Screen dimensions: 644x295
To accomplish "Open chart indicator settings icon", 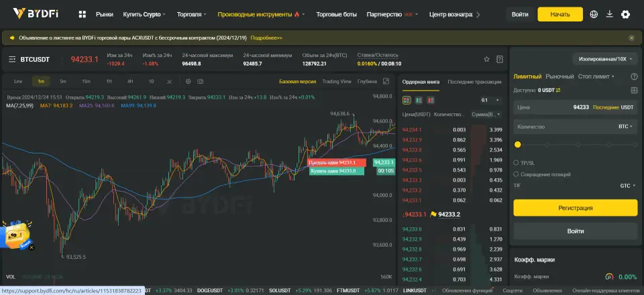I will [x=188, y=81].
